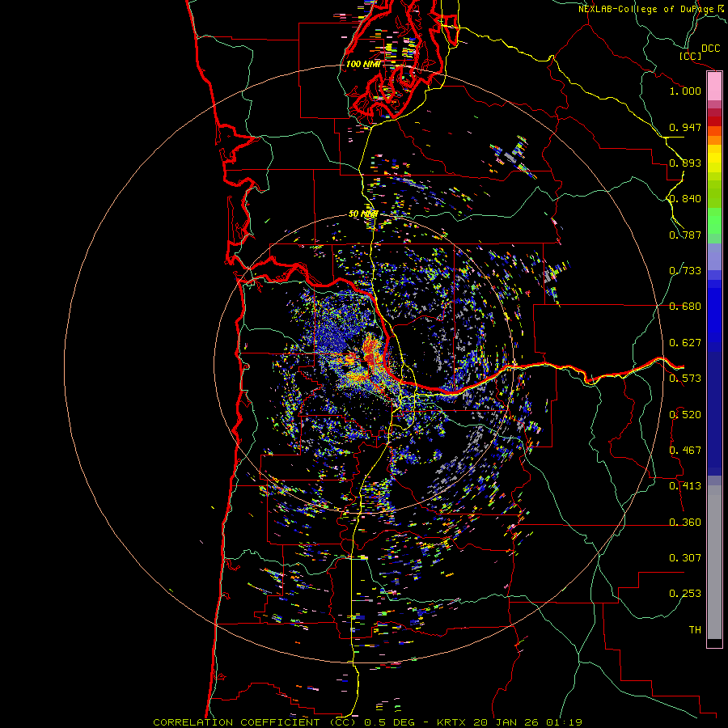The width and height of the screenshot is (728, 728).
Task: Click the 0.947 scale value
Action: pyautogui.click(x=685, y=127)
